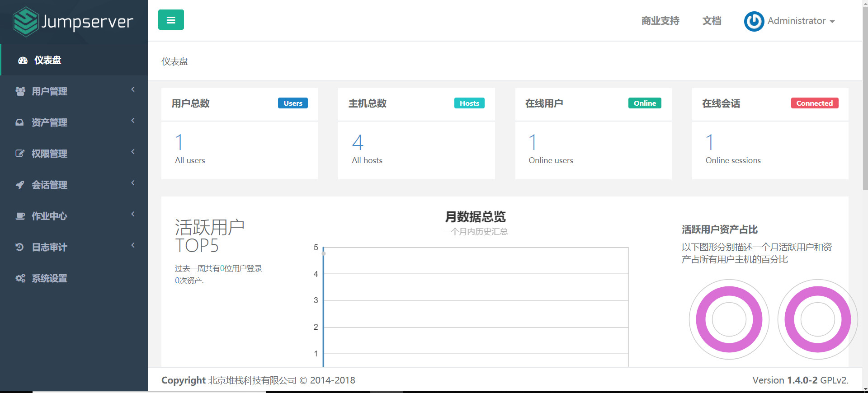Open the 文档 link
The width and height of the screenshot is (868, 393).
coord(712,21)
